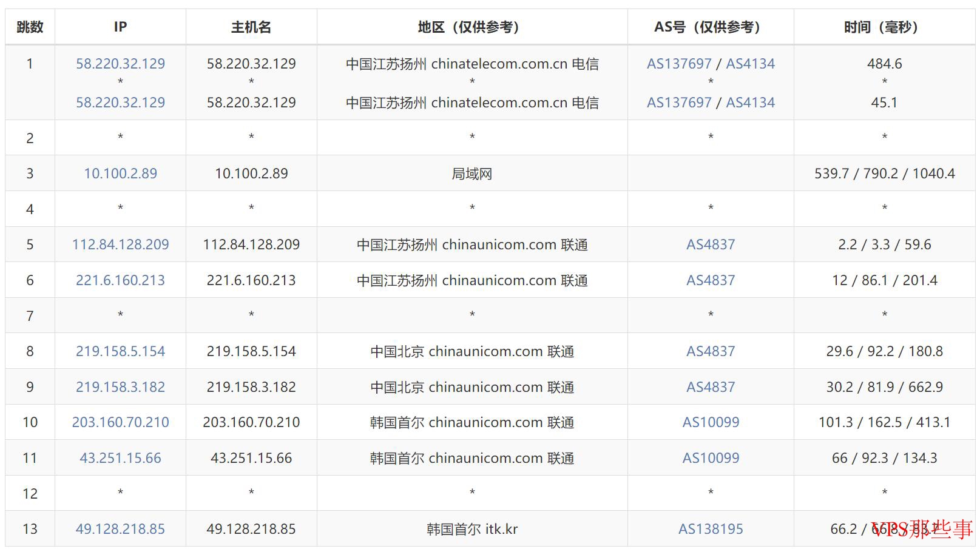980x549 pixels.
Task: Select the 484.6 time value
Action: coord(884,64)
